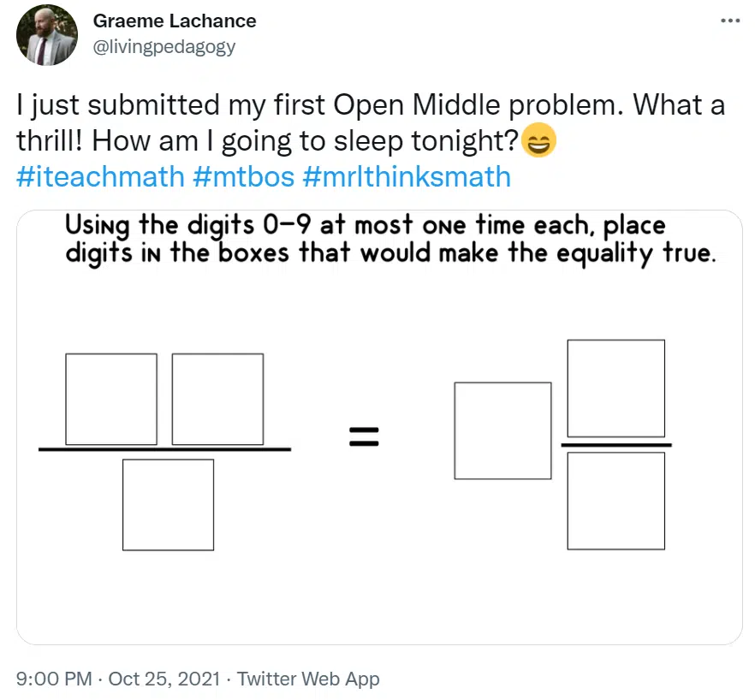The height and width of the screenshot is (700, 755).
Task: Click the equals sign between the fractions
Action: coord(364,436)
